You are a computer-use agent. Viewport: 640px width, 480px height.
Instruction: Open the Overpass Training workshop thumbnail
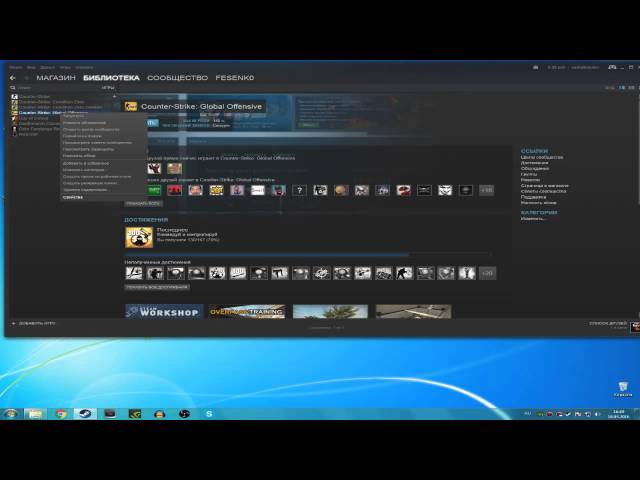coord(247,311)
